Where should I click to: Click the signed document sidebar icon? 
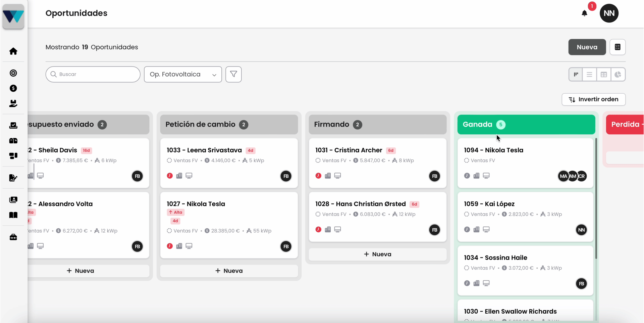(13, 178)
